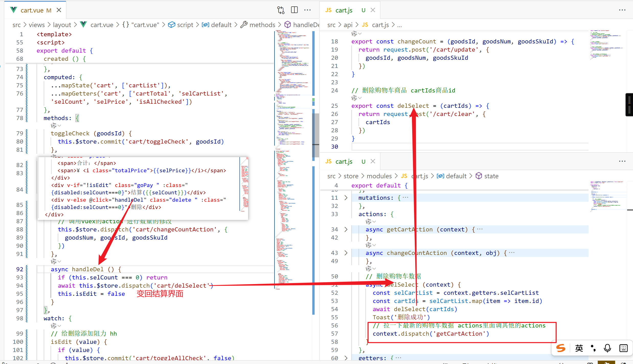The height and width of the screenshot is (364, 633).
Task: Unfold the changeCountAction function
Action: pos(346,253)
